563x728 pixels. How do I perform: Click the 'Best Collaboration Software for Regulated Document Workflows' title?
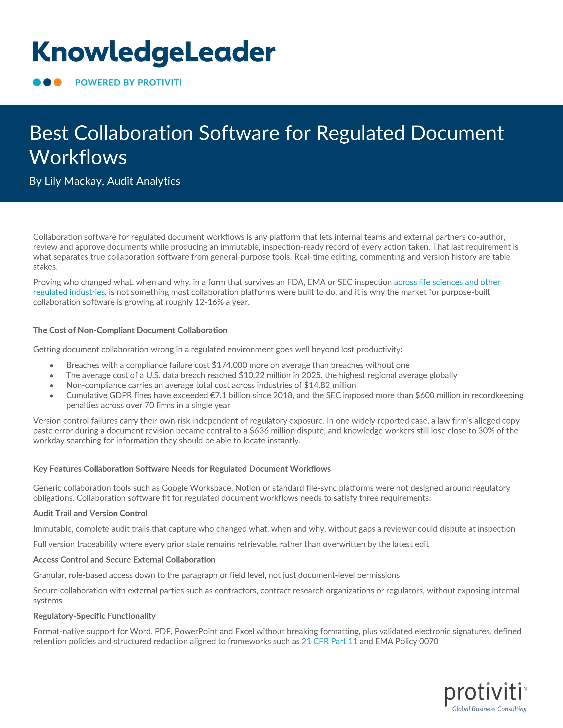(x=266, y=145)
